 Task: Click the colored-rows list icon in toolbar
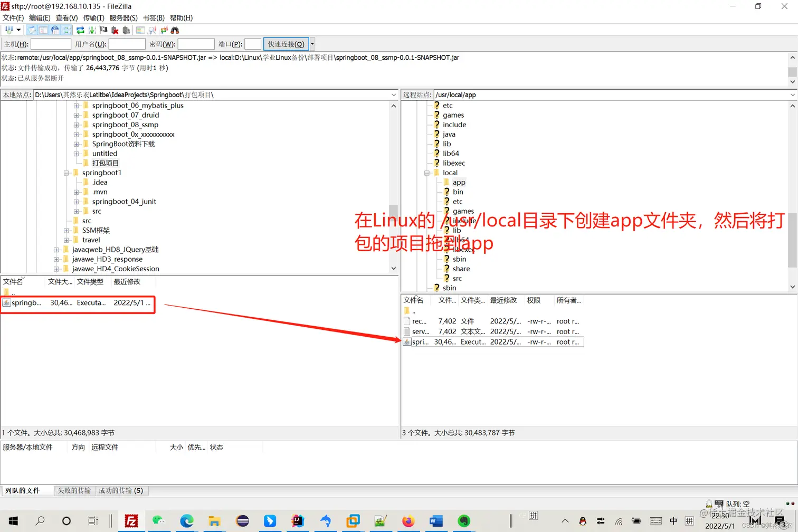coord(140,30)
